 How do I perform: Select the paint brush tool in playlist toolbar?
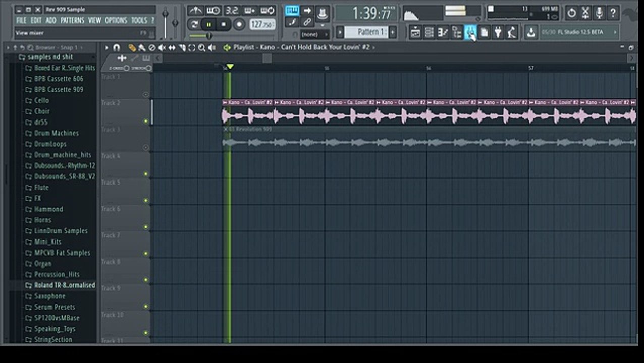pos(142,48)
